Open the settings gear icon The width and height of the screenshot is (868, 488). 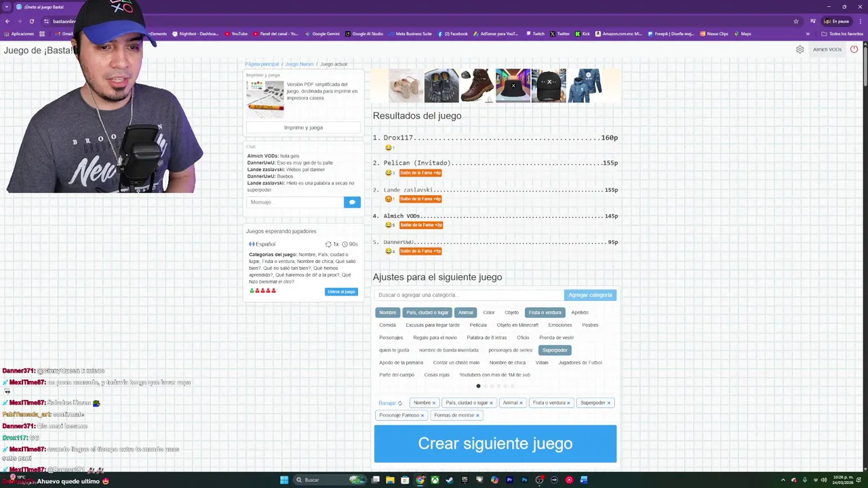pyautogui.click(x=800, y=49)
